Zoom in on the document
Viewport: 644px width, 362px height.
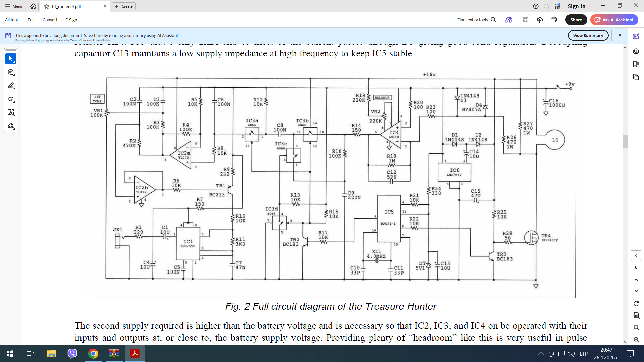(636, 327)
